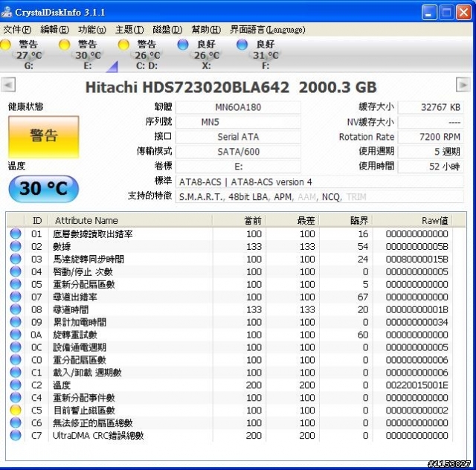
Task: Select the F: drive at 31 °C
Action: point(258,54)
